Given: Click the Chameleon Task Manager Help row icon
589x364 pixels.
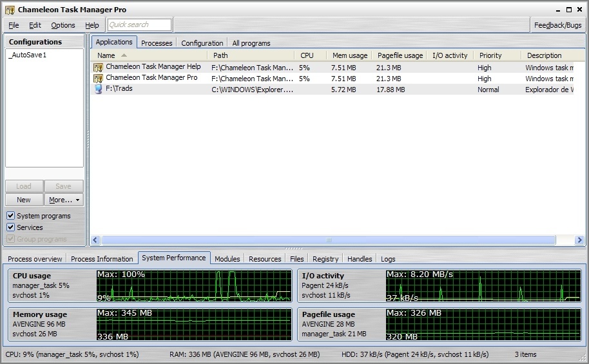Looking at the screenshot, I should (x=98, y=68).
